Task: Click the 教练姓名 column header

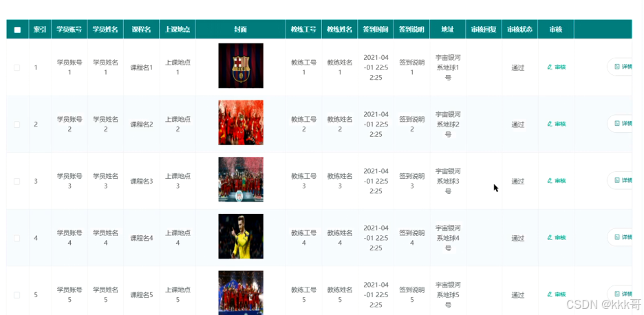Action: pyautogui.click(x=340, y=30)
